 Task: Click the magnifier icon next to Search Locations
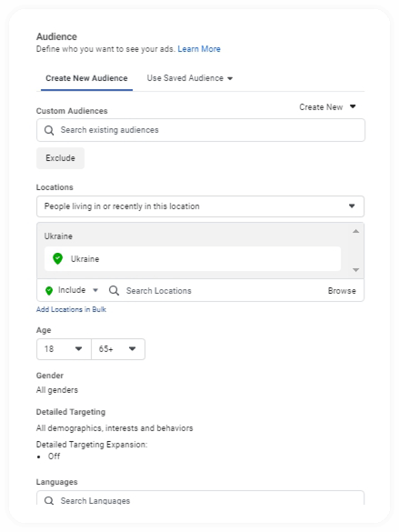[x=114, y=291]
